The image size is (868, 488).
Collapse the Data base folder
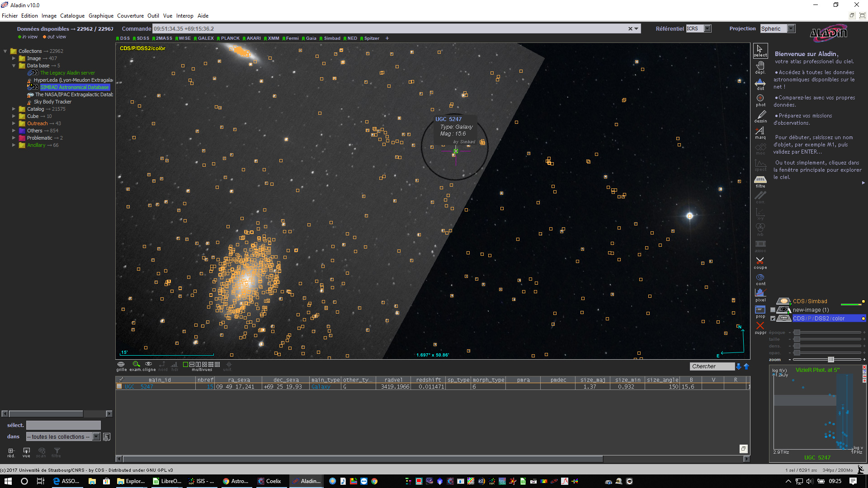14,66
